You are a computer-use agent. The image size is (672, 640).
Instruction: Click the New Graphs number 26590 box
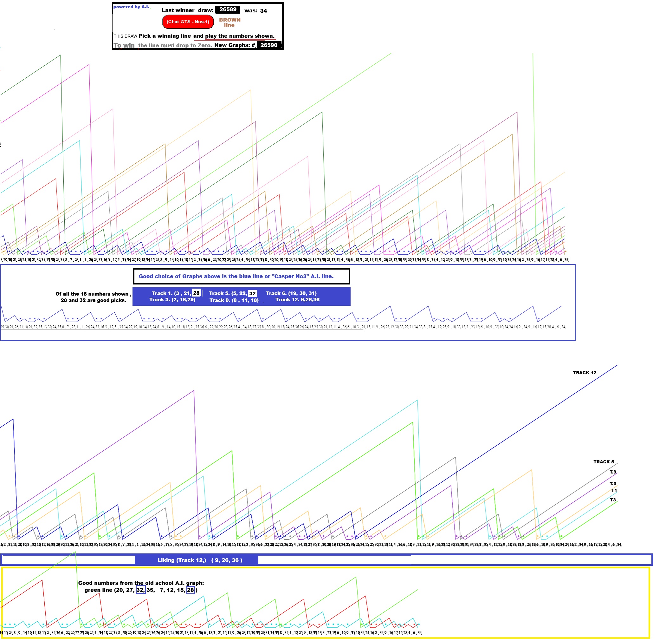pyautogui.click(x=269, y=45)
